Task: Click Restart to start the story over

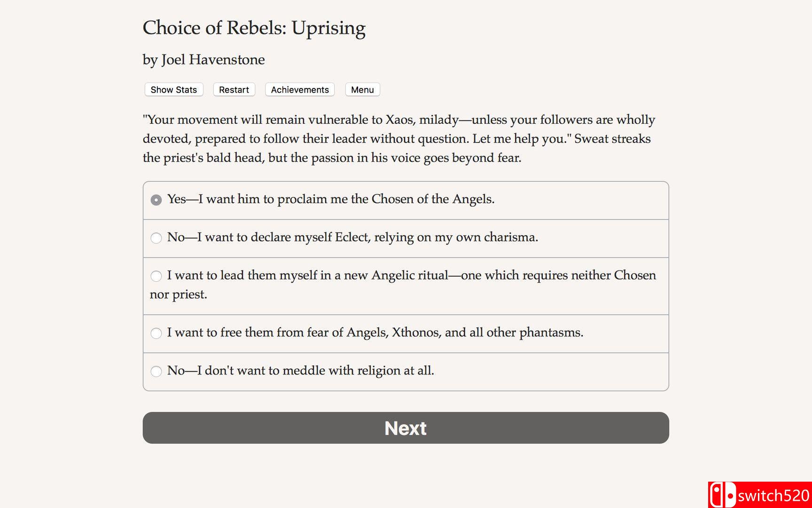Action: tap(234, 89)
